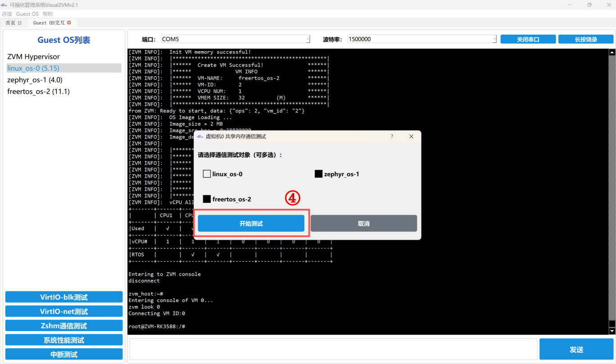Click the help question mark in dialog
This screenshot has width=616, height=364.
coord(391,136)
